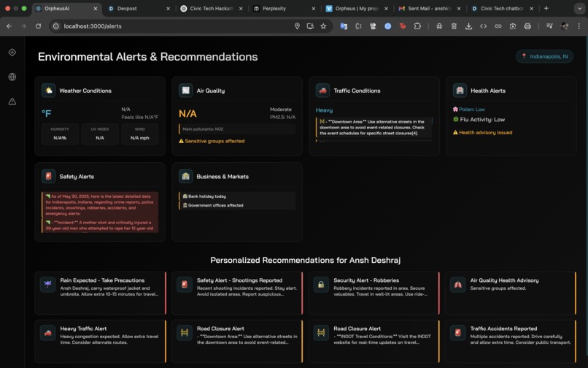The width and height of the screenshot is (588, 368).
Task: Click the Health Alerts hospital icon
Action: click(x=460, y=91)
